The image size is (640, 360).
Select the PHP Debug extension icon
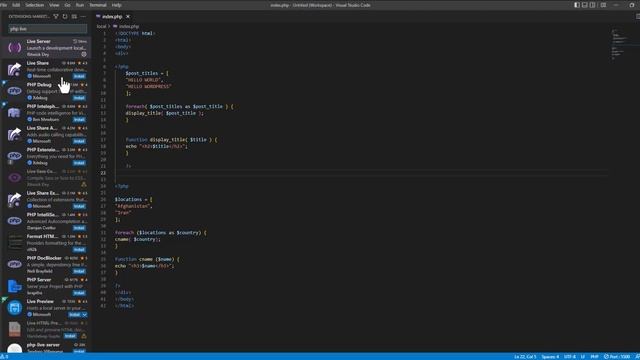14,91
